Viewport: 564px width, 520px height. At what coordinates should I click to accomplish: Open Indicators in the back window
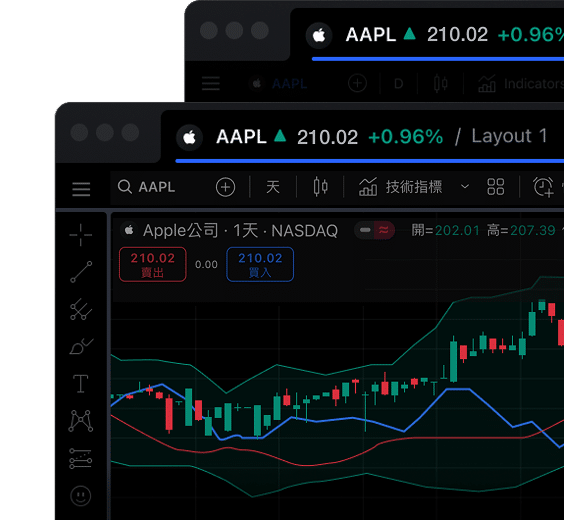click(x=521, y=84)
